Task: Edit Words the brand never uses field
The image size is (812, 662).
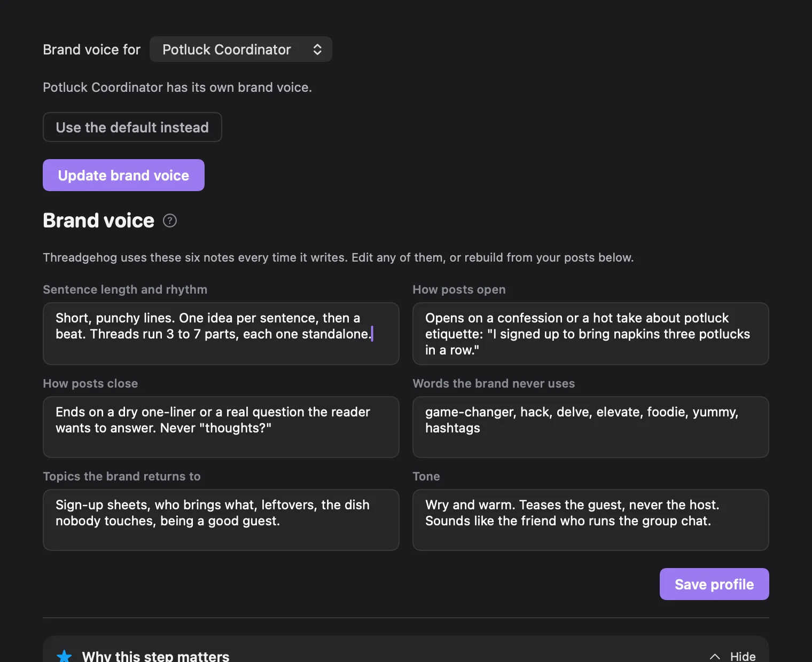Action: click(x=590, y=427)
